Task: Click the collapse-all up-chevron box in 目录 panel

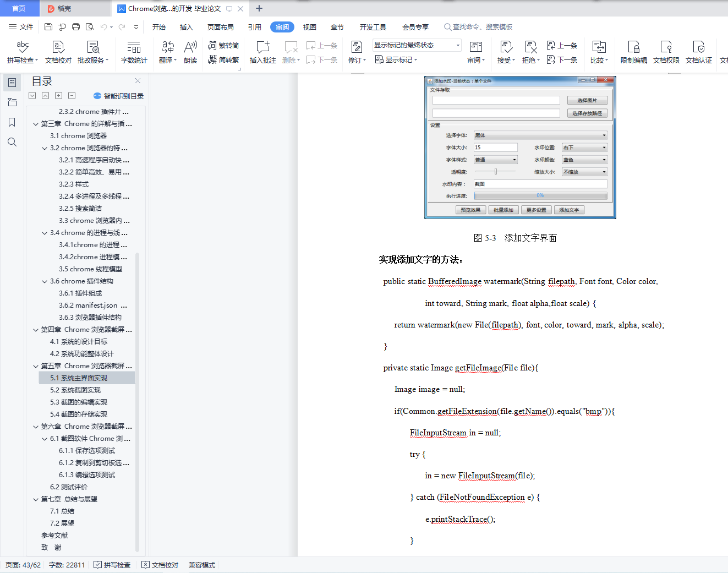Action: tap(46, 96)
